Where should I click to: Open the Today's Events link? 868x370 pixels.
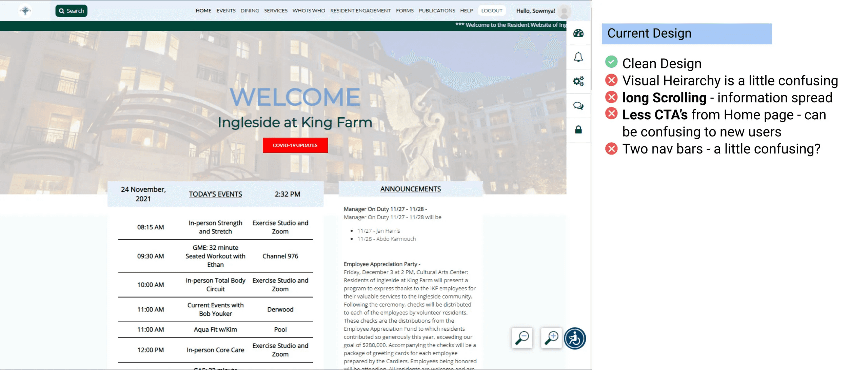[x=215, y=194]
